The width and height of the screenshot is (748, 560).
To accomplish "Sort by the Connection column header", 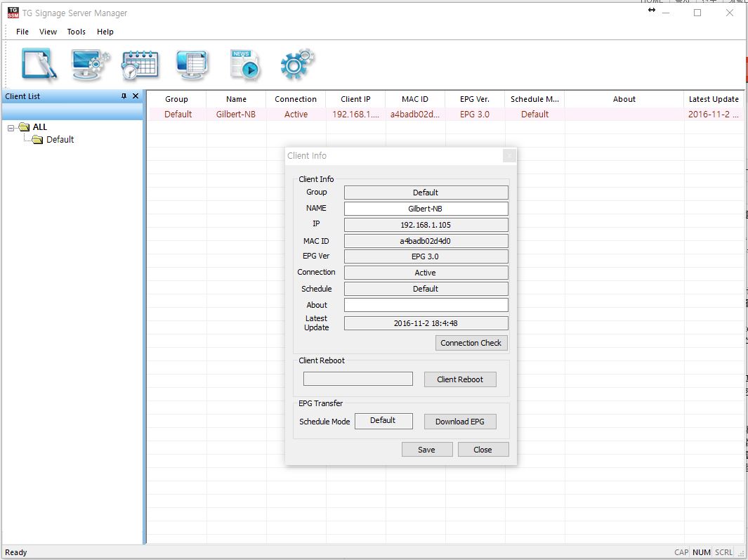I will tap(296, 99).
